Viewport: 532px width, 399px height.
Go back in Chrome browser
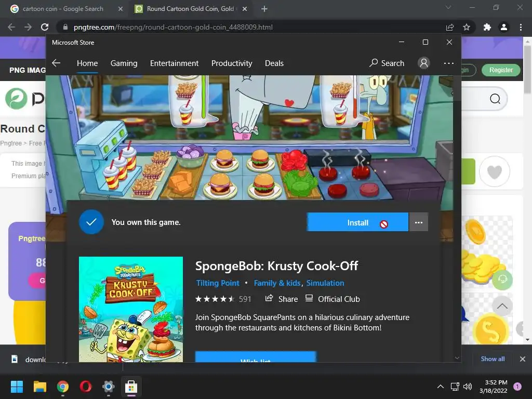[11, 27]
